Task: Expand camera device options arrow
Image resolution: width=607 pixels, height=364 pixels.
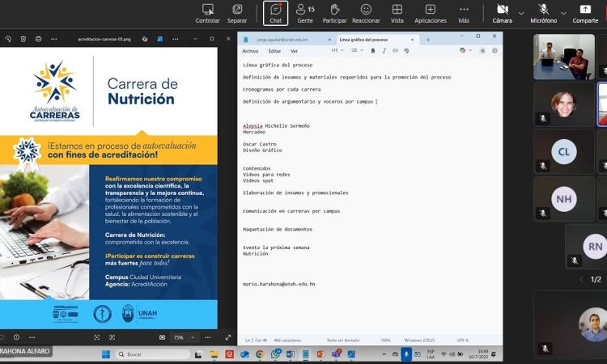Action: point(521,14)
